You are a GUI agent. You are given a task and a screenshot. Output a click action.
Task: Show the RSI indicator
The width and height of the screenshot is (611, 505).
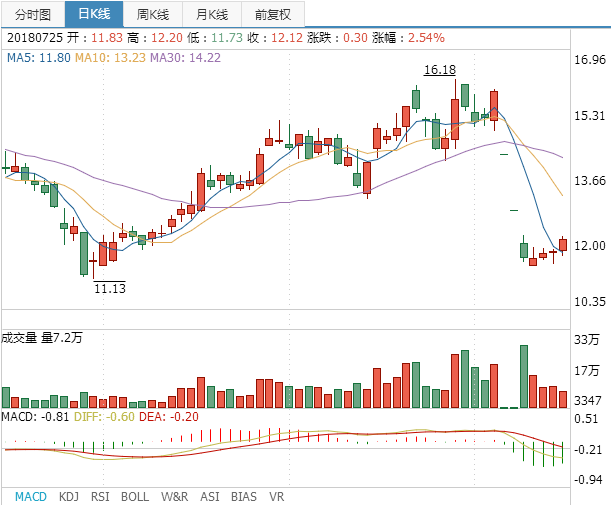(x=100, y=497)
